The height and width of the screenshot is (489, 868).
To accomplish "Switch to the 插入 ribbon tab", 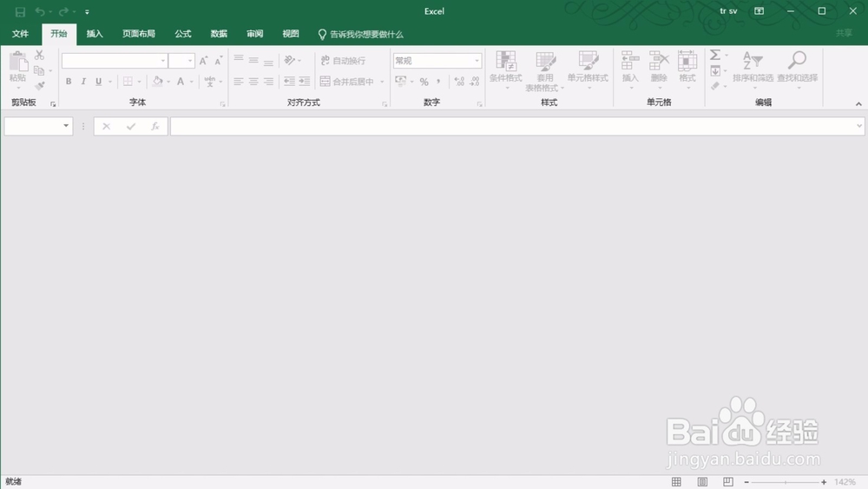I will point(95,35).
